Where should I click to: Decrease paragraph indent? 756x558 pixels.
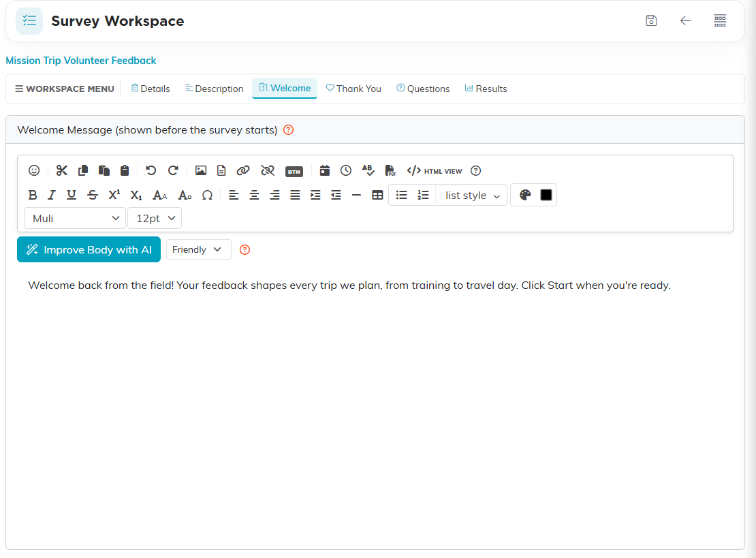pyautogui.click(x=336, y=195)
